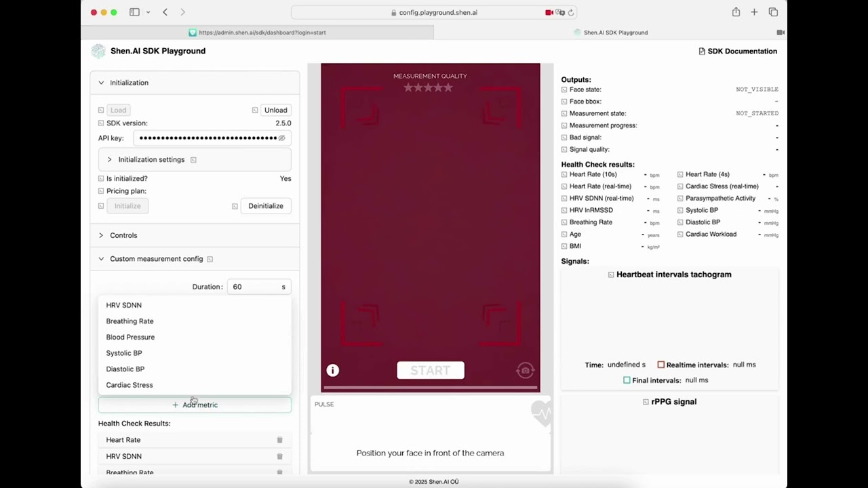
Task: Click the code icon next to SDK version
Action: (x=101, y=123)
